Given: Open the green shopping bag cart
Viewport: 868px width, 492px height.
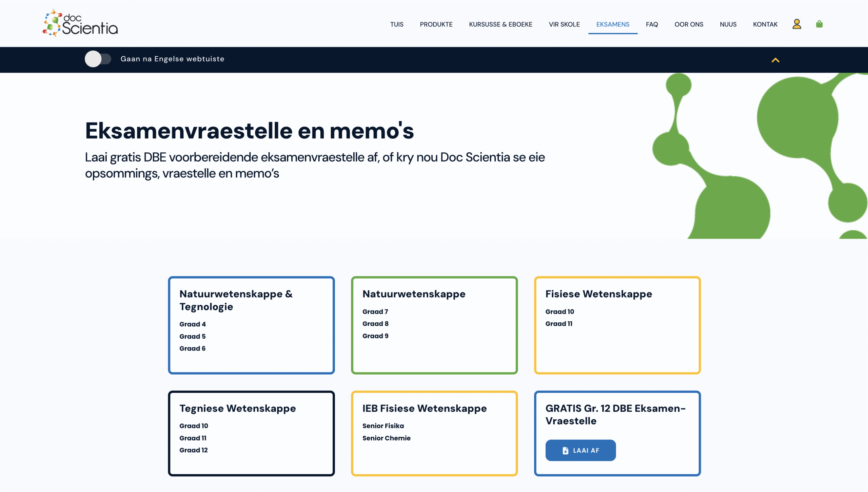Looking at the screenshot, I should coord(819,24).
